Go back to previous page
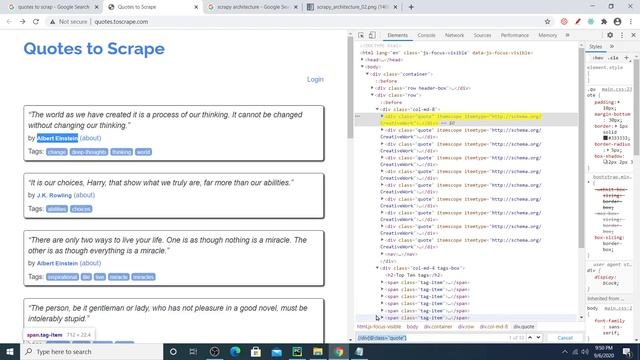 click(9, 22)
